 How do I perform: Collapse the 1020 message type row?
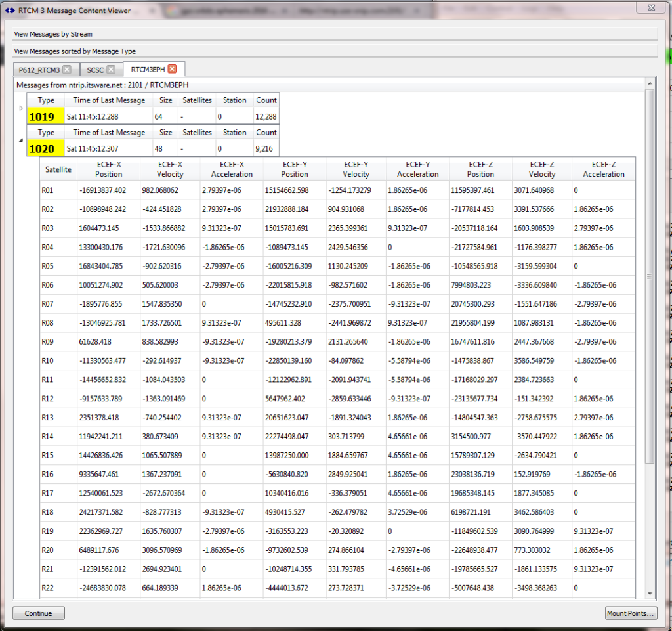[x=20, y=141]
